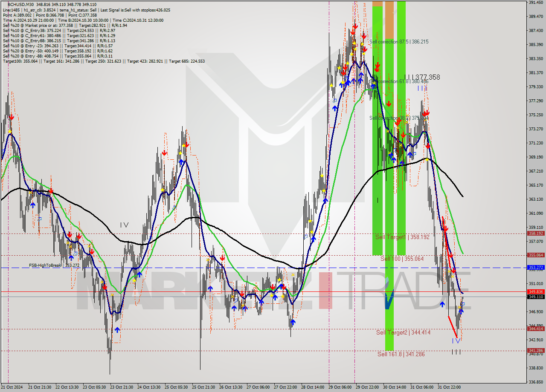Click the red 358.192 price tag on axis
The width and height of the screenshot is (546, 392).
click(536, 233)
